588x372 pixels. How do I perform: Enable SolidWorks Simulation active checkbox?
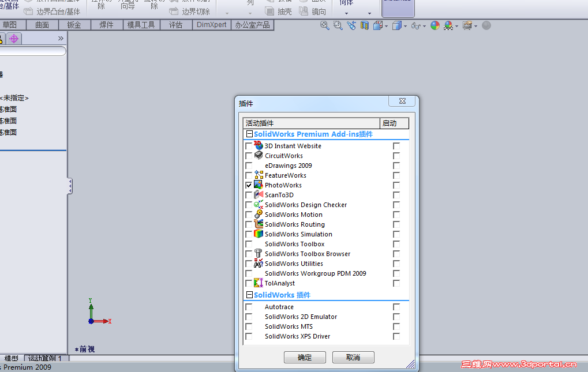[249, 234]
